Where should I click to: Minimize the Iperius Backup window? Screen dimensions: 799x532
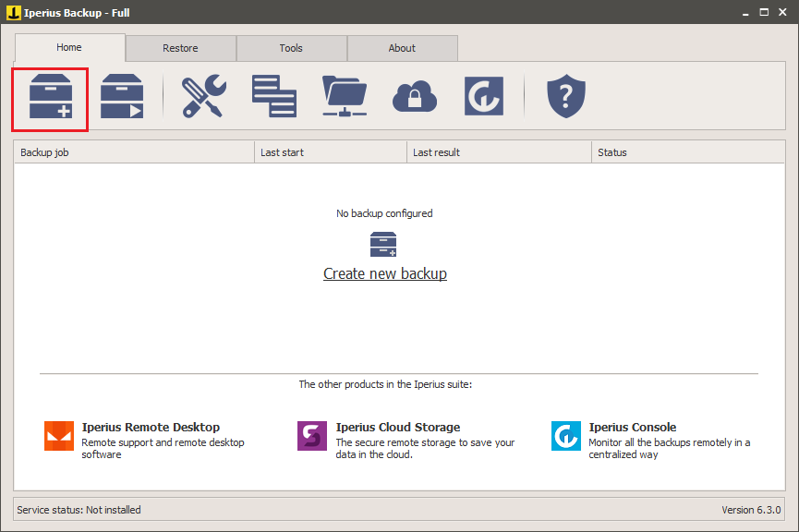745,12
